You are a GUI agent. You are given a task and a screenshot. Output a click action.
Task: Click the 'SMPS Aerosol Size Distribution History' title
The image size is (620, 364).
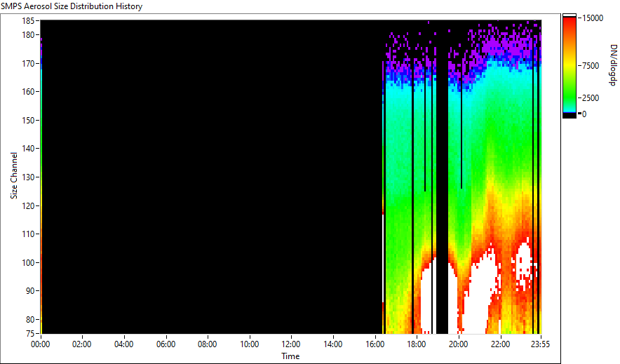tap(72, 6)
